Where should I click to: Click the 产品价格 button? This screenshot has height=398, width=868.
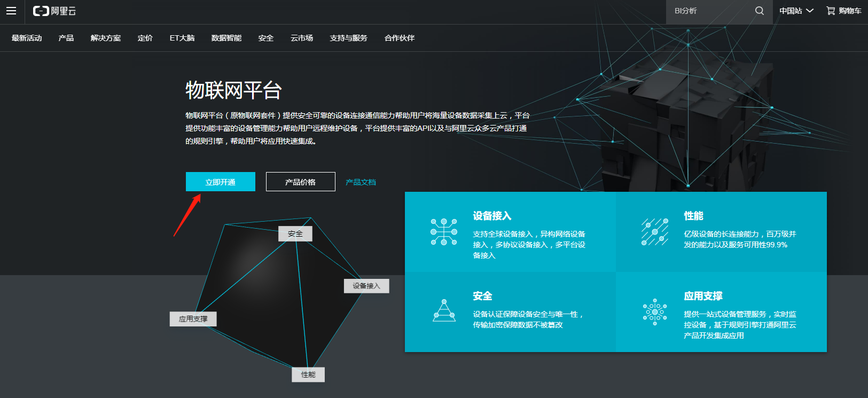point(300,182)
